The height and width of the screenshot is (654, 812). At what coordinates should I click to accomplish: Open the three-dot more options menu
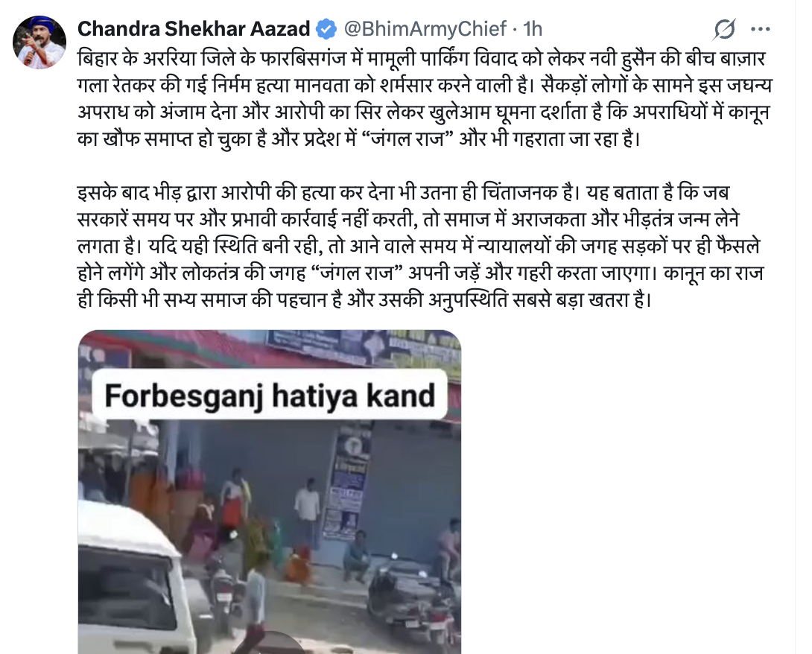click(760, 29)
